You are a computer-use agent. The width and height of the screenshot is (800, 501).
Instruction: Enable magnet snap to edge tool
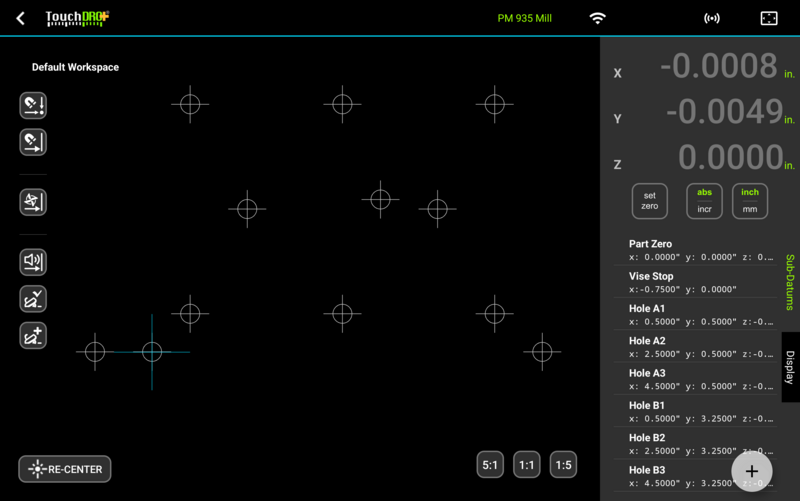[33, 142]
